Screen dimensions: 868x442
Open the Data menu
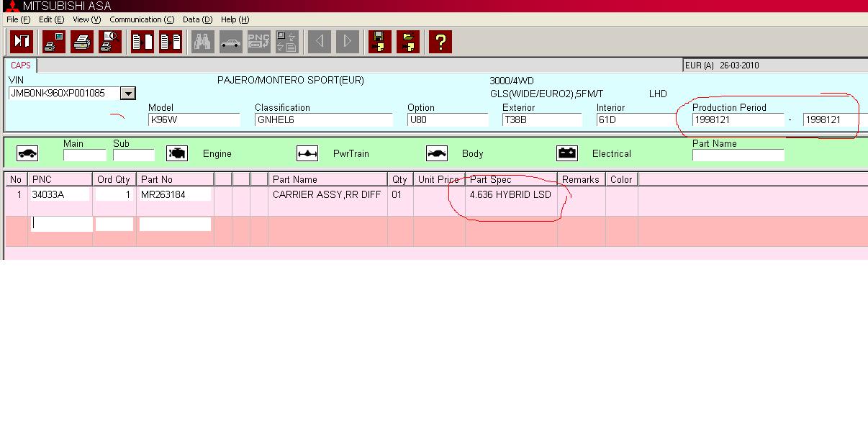point(197,19)
